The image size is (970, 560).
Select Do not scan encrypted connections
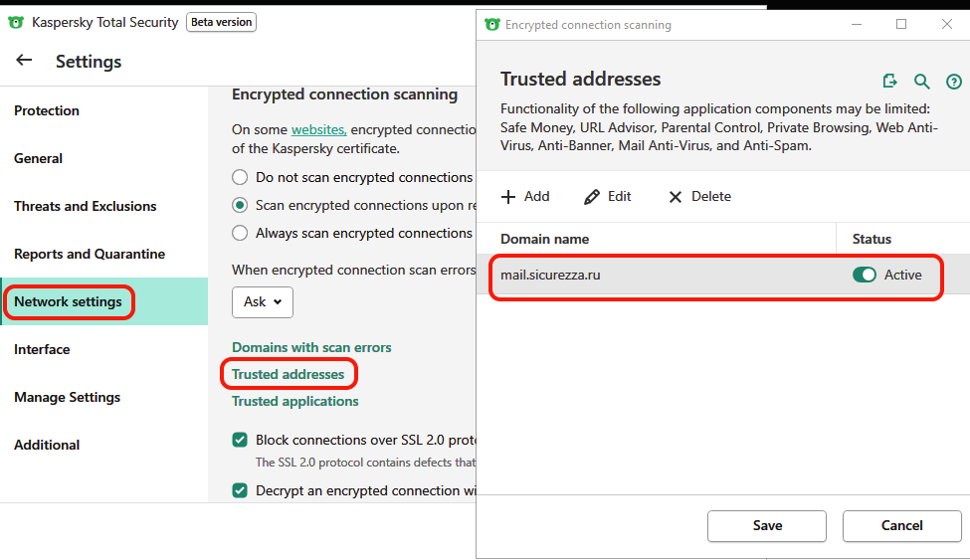point(240,177)
